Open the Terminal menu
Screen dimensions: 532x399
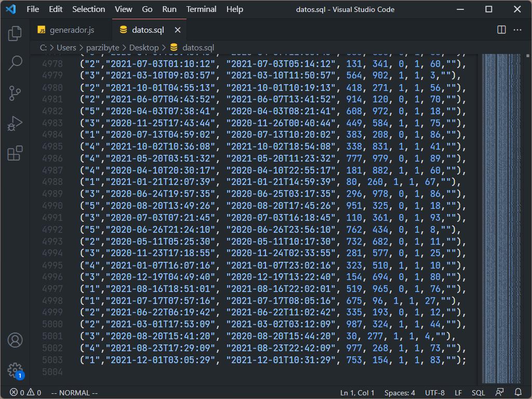(x=201, y=9)
